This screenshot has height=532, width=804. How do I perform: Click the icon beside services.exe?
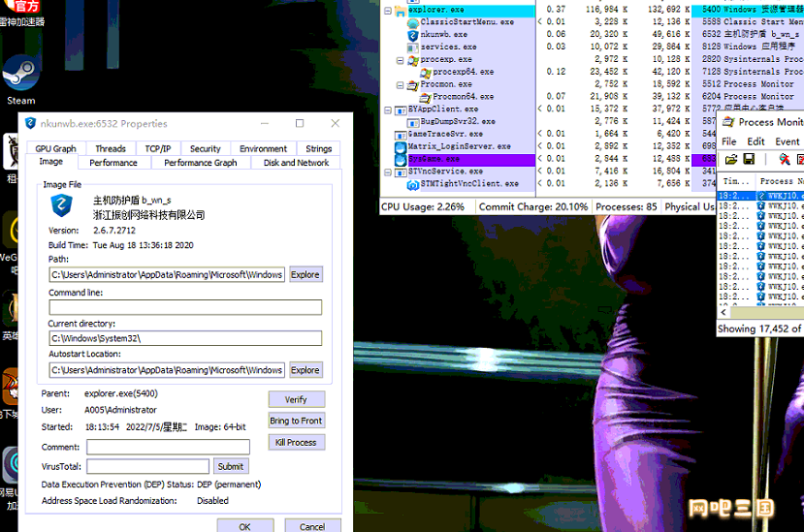click(413, 47)
